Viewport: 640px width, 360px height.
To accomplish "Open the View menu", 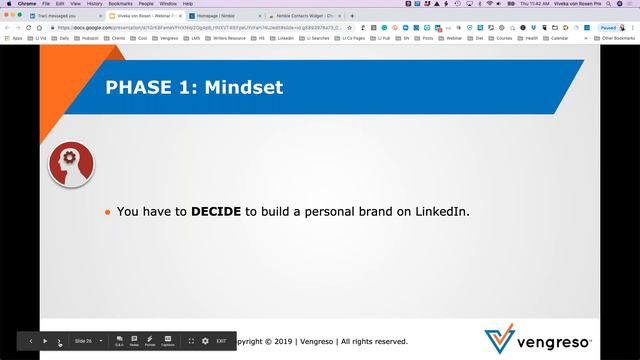I will [76, 4].
